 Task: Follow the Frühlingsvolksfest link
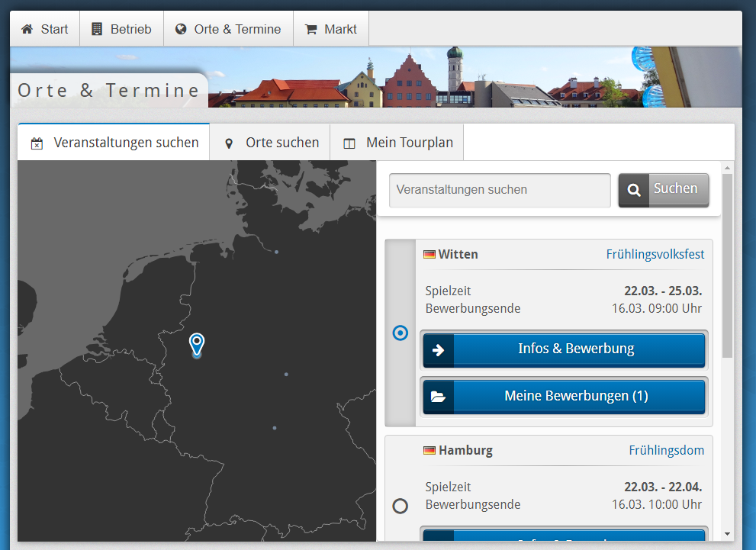tap(655, 254)
